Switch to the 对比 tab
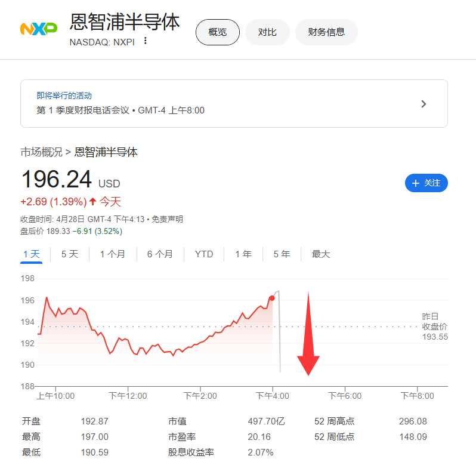The height and width of the screenshot is (468, 476). pos(267,32)
